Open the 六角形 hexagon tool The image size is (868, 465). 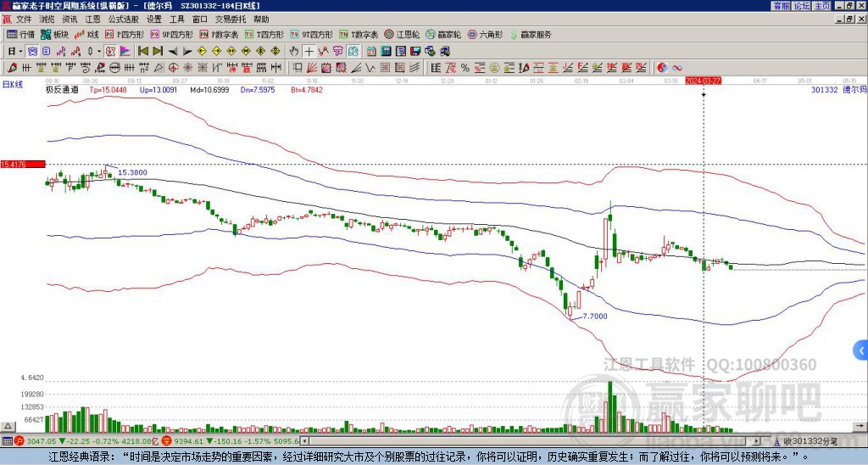[x=485, y=34]
